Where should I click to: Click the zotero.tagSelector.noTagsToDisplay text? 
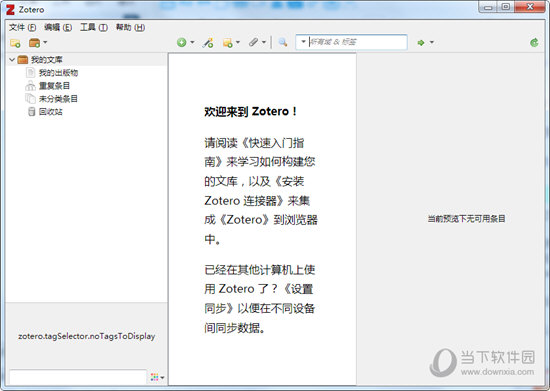click(87, 336)
